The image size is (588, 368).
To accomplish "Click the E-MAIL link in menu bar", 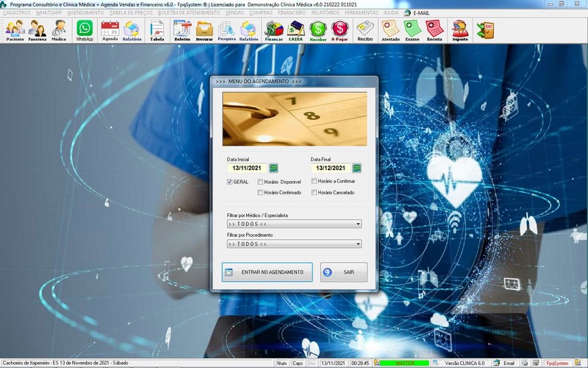I will [421, 13].
